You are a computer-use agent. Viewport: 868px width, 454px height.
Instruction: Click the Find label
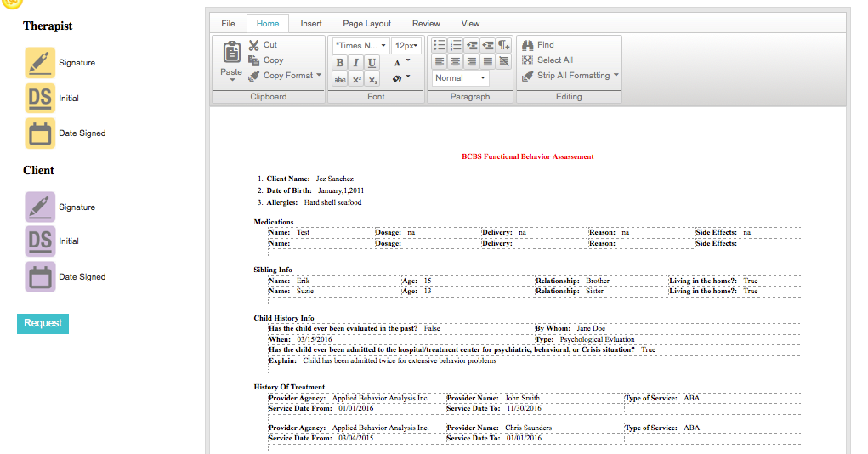546,45
